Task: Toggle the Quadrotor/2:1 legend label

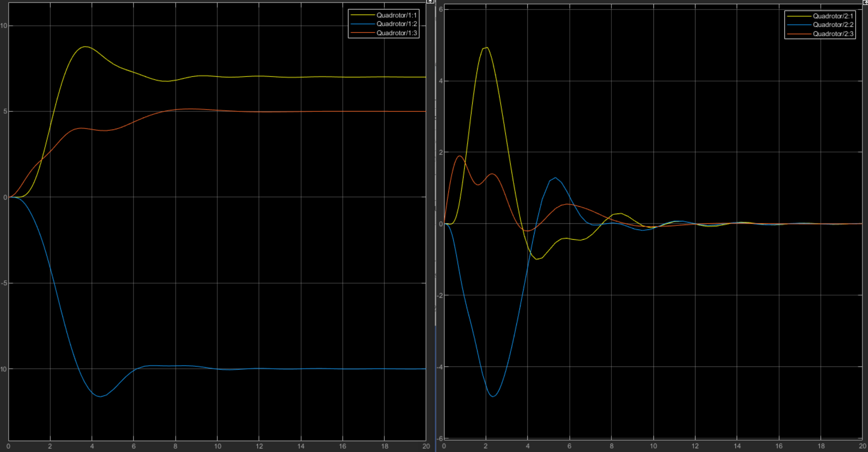Action: coord(833,16)
